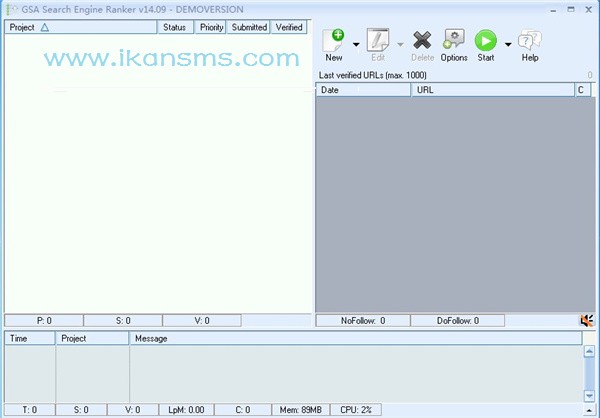This screenshot has height=418, width=600.
Task: Close the GSA Search Engine Ranker window
Action: (589, 10)
